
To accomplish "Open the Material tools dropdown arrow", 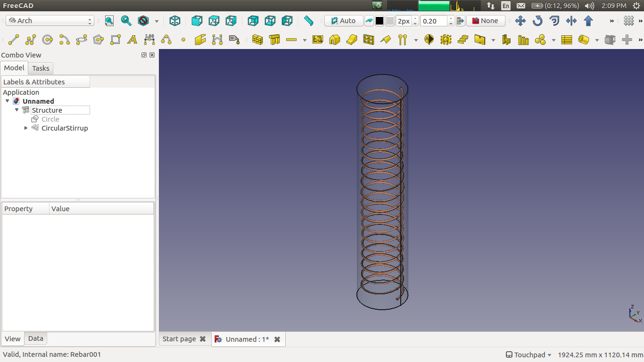I will point(553,40).
